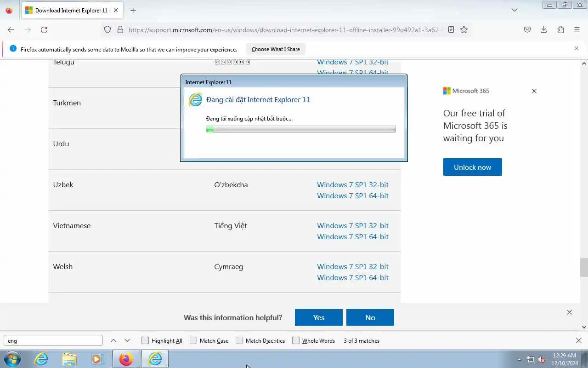Screen dimensions: 588x368
Task: Open the list all tabs dropdown
Action: point(514,10)
